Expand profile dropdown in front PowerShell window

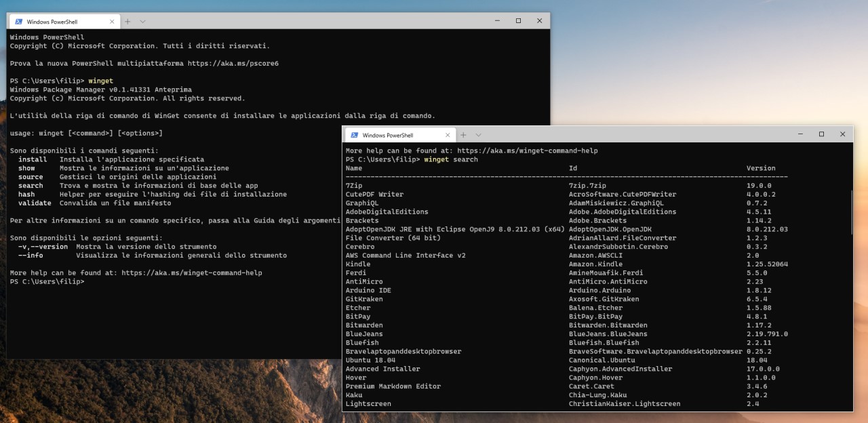pos(478,135)
